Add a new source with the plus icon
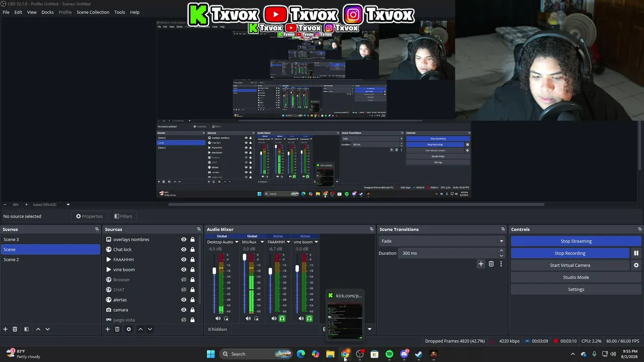Screen dimensions: 644x362 point(107,329)
